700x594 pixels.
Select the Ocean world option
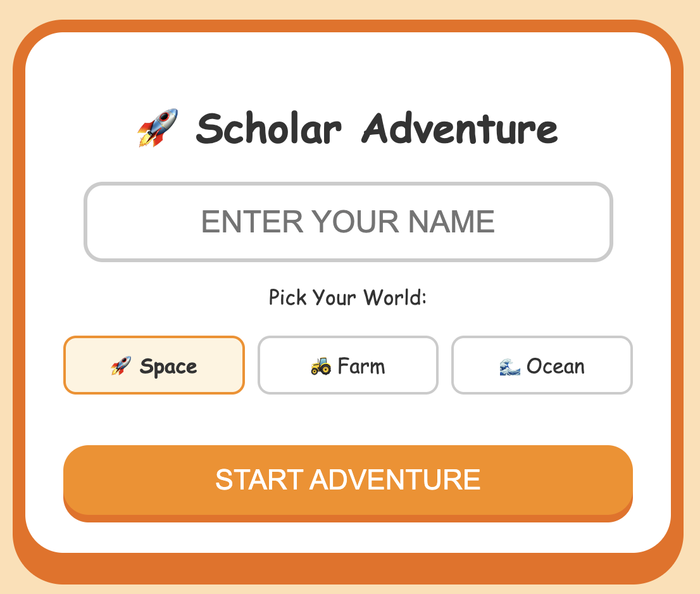click(x=542, y=365)
